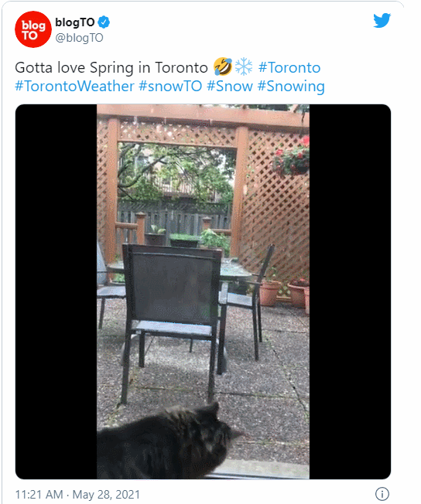Open the #TorontoWeather hashtag
This screenshot has height=504, width=421.
coord(74,86)
